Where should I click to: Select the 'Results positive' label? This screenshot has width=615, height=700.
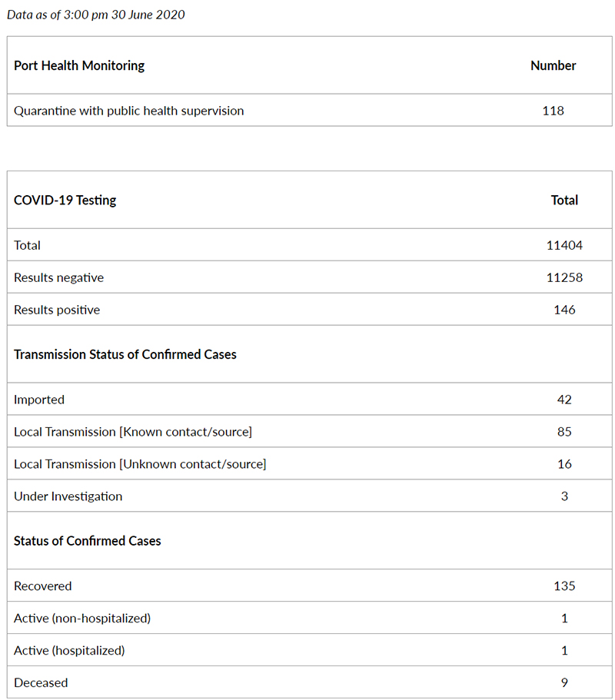pyautogui.click(x=57, y=310)
